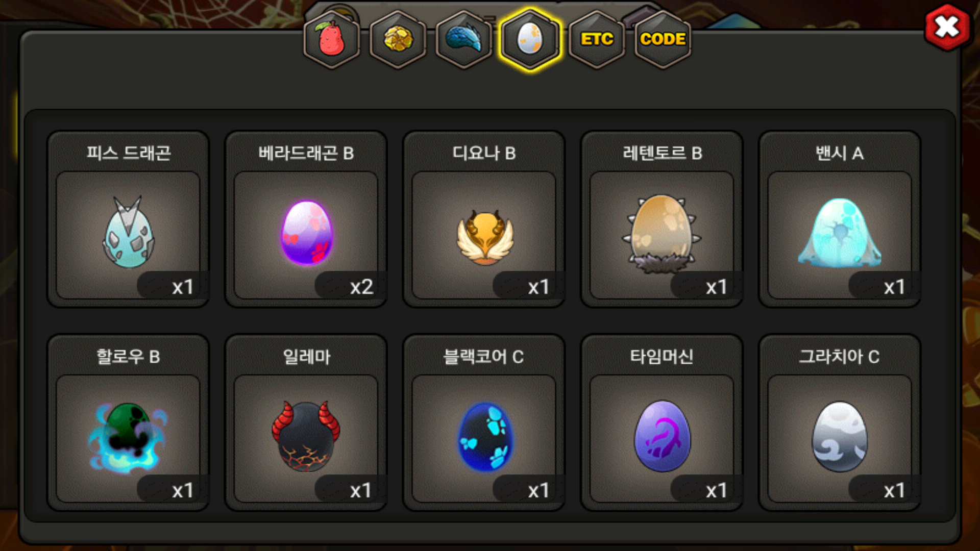
Task: Click the 베라드래곤 B x2 quantity badge
Action: (350, 286)
